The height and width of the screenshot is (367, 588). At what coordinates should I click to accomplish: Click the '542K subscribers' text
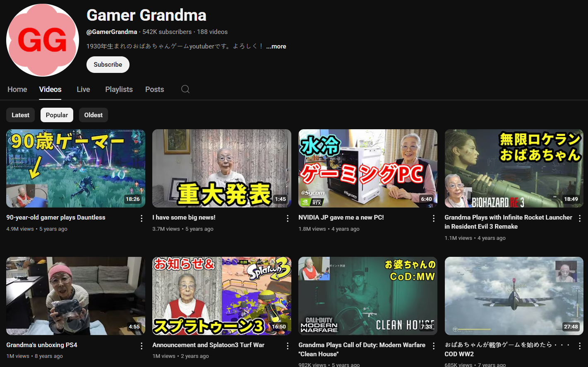(167, 32)
